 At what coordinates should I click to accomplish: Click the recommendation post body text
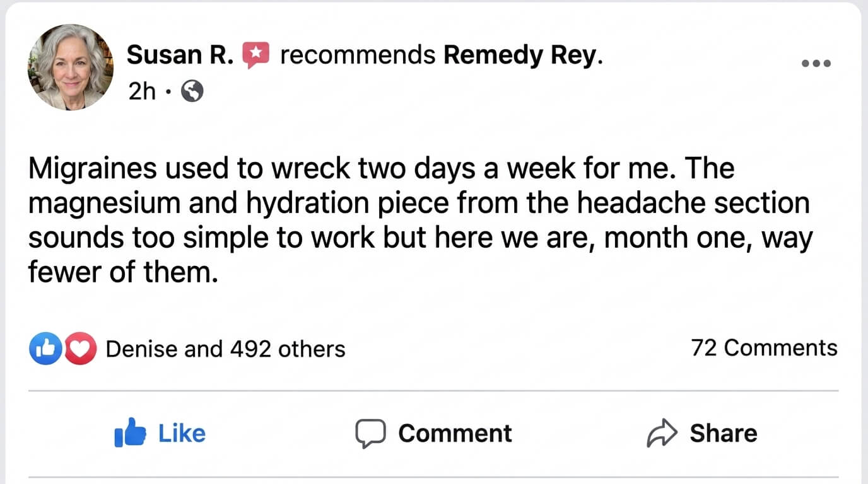click(420, 221)
